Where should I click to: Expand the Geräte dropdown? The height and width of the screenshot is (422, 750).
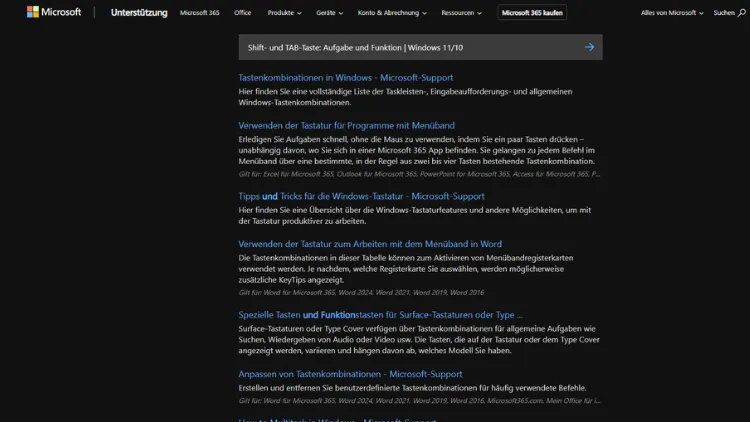(x=330, y=13)
